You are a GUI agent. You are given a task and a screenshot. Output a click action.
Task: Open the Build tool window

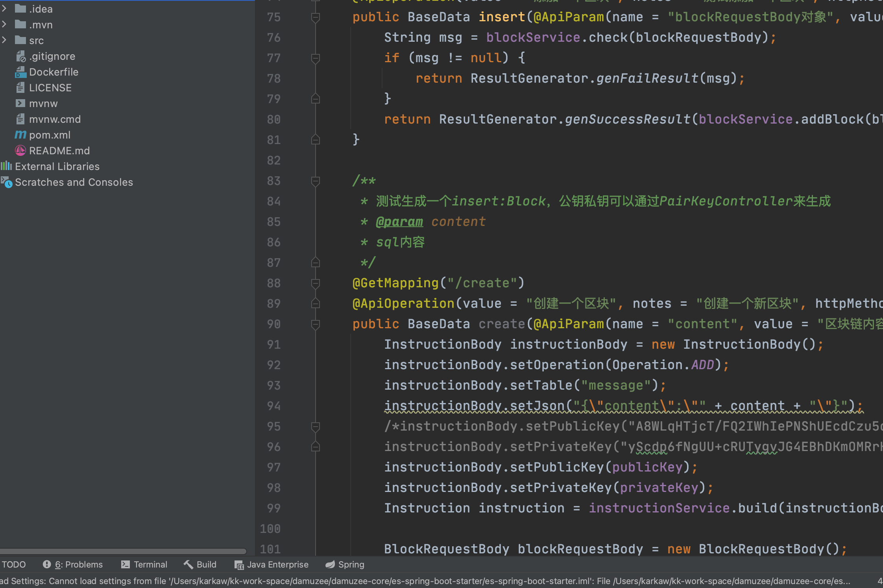200,564
